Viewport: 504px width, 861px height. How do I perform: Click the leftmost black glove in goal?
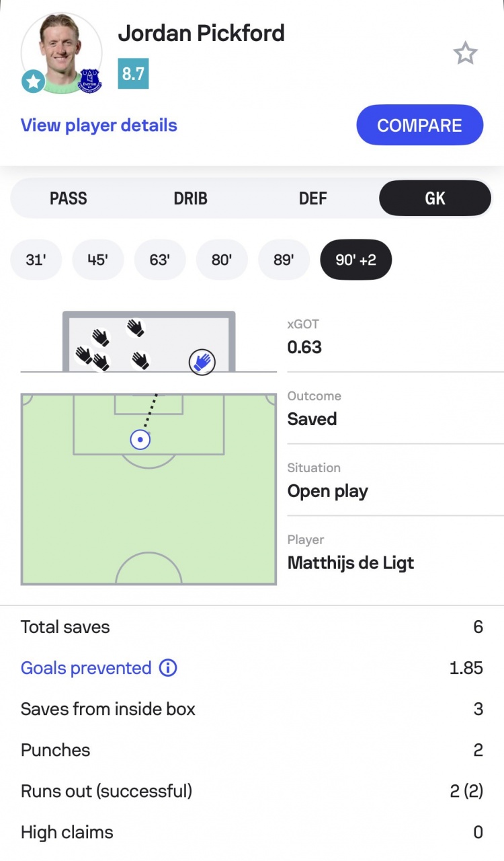[83, 354]
